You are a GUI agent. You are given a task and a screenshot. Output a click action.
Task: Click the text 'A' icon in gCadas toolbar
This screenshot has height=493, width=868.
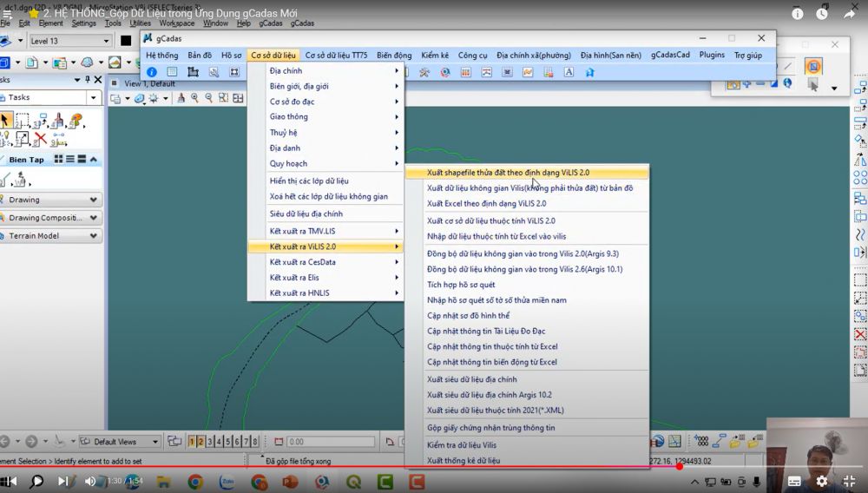click(x=569, y=72)
